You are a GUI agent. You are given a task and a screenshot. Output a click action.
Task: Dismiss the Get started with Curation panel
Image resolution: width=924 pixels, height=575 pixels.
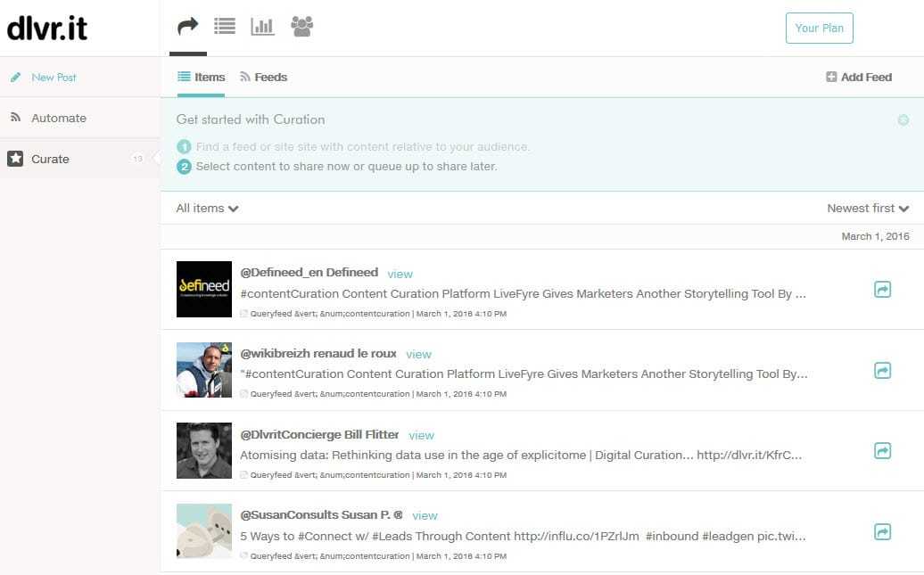point(903,120)
